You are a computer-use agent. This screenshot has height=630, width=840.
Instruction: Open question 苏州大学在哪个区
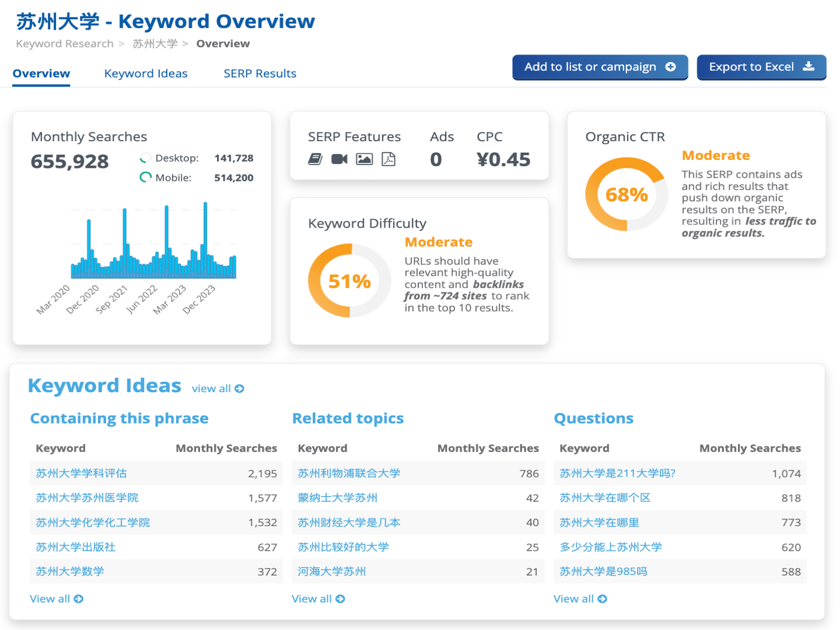(605, 498)
